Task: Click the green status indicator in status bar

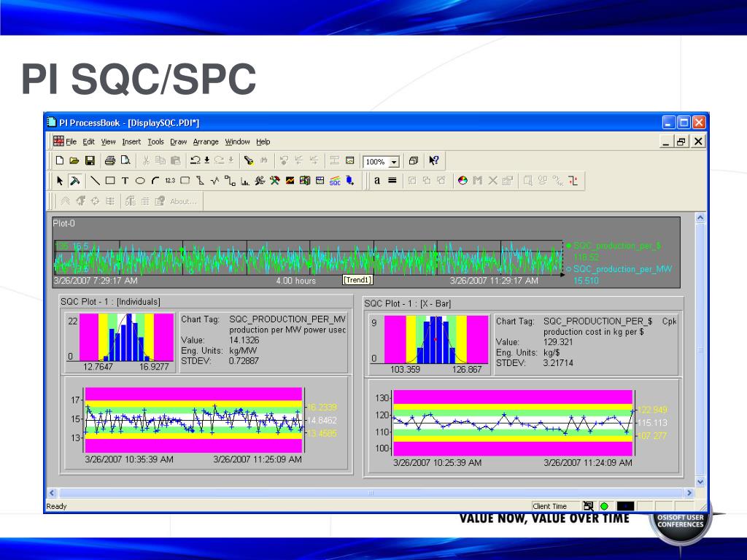Action: (604, 506)
